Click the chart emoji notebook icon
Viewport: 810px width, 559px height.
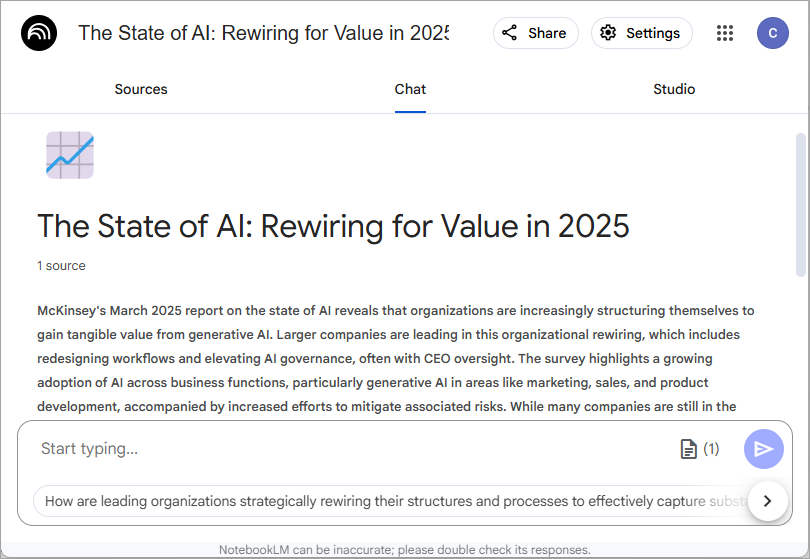point(70,155)
